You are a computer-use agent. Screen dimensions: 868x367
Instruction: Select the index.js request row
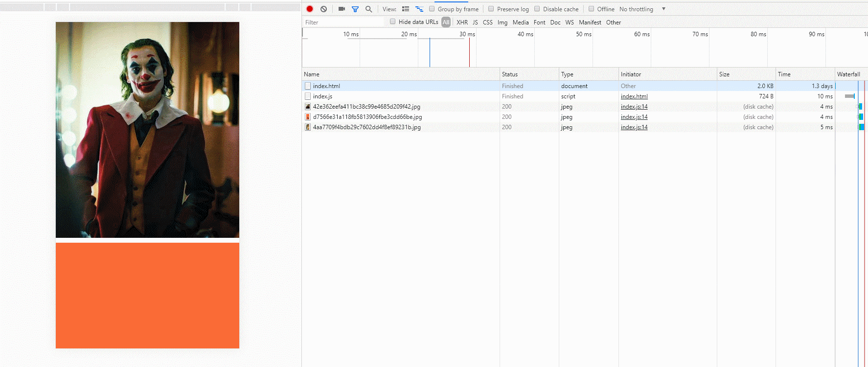[x=585, y=96]
